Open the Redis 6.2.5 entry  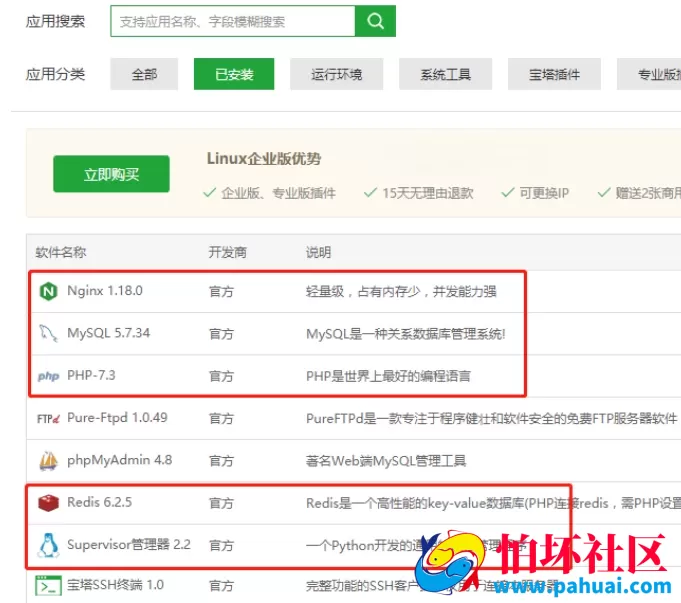coord(99,502)
